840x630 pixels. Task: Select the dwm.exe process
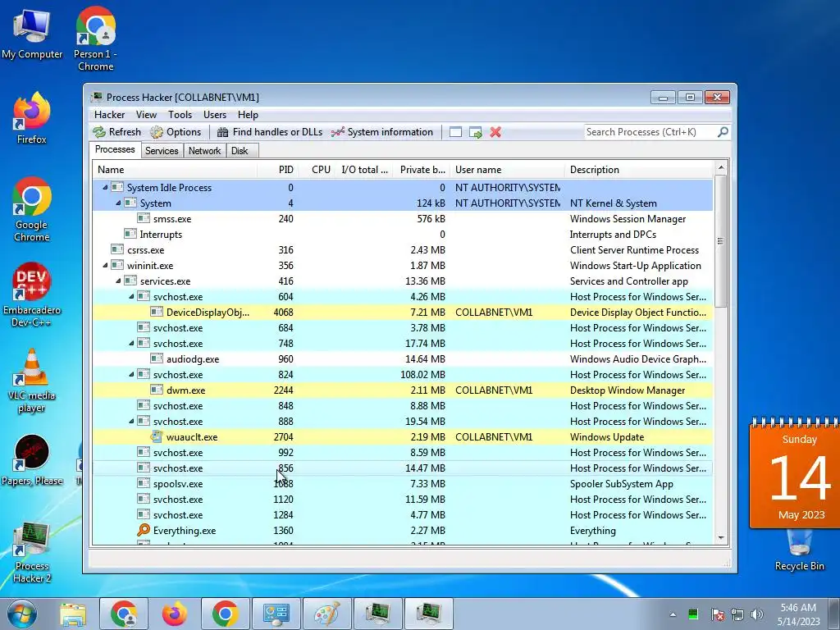tap(403, 390)
